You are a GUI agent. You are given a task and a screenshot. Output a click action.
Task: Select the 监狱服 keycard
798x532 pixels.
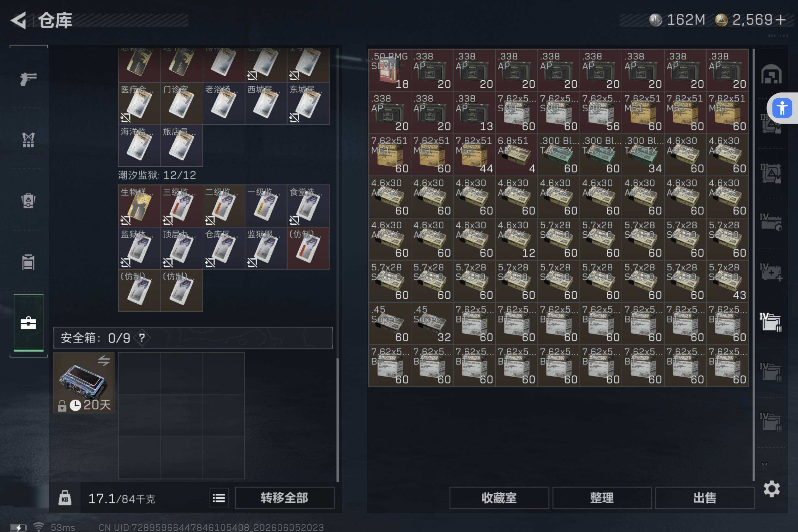[x=266, y=248]
